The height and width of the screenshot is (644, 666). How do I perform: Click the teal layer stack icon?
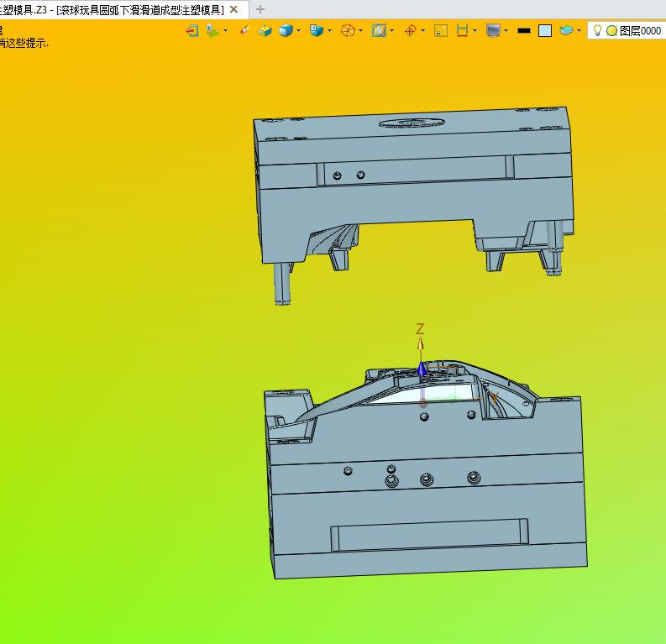[x=566, y=30]
